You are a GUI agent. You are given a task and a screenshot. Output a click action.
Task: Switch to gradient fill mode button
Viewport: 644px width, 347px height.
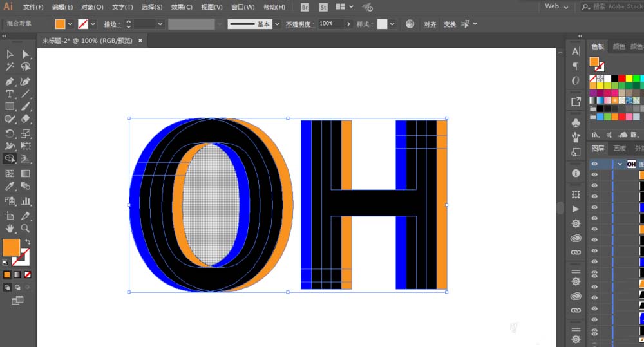pos(17,275)
